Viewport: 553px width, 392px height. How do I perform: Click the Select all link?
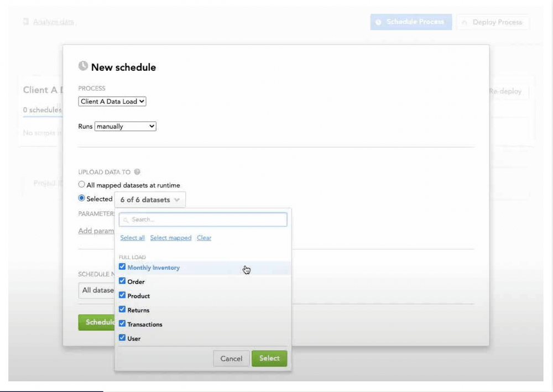pos(132,237)
